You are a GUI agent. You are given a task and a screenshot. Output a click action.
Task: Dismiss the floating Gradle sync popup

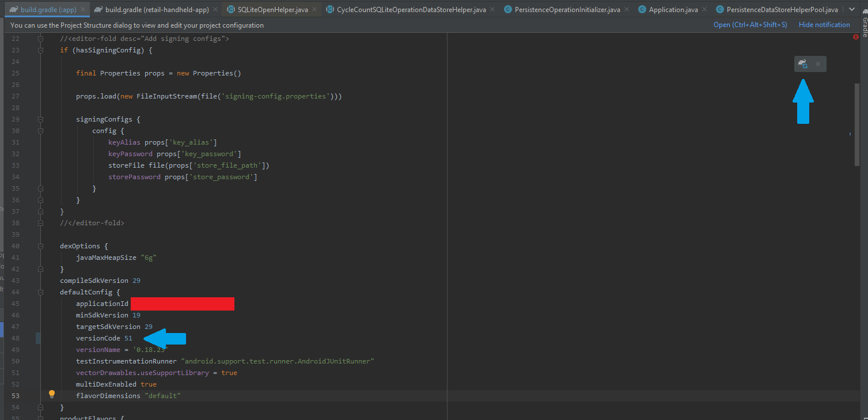point(817,64)
